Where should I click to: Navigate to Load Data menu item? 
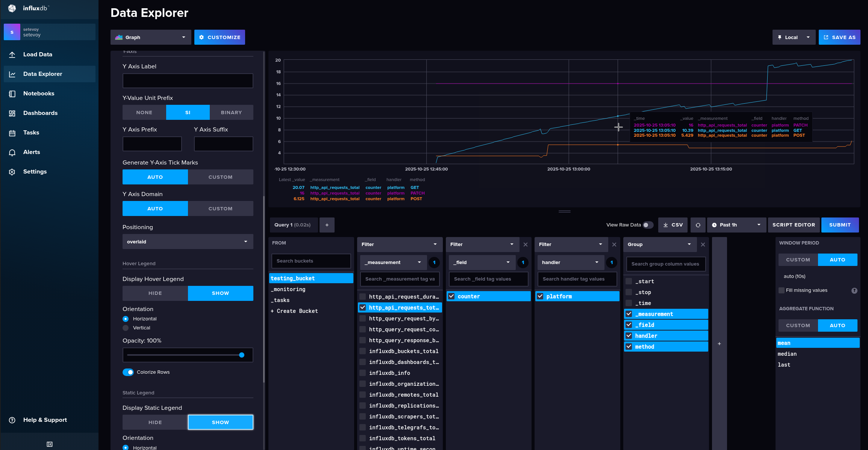pyautogui.click(x=38, y=54)
